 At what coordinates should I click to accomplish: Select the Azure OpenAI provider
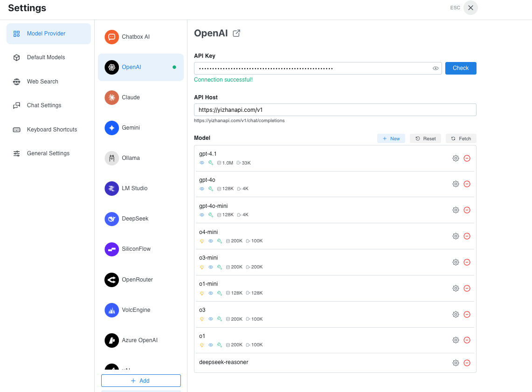tap(141, 340)
